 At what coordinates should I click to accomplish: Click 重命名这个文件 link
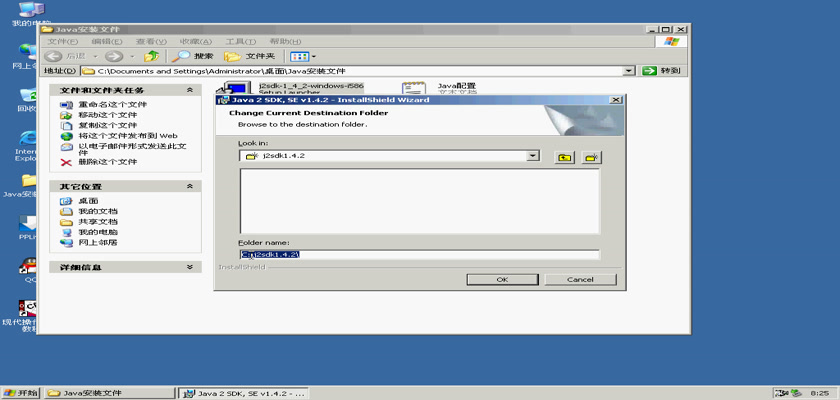click(112, 104)
